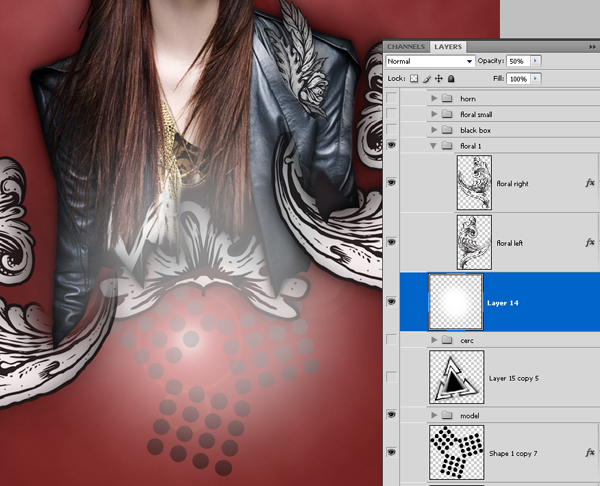This screenshot has width=600, height=486.
Task: Hide Layer 14 via eye icon
Action: pyautogui.click(x=391, y=302)
